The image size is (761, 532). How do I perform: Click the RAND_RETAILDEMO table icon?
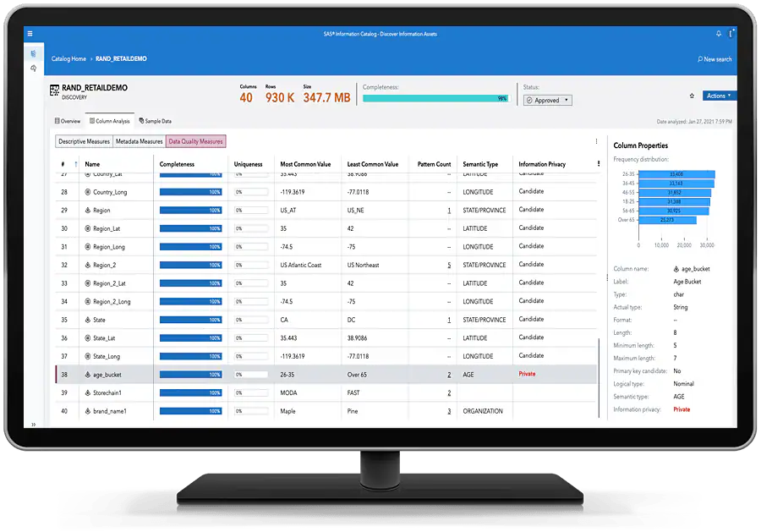(54, 90)
